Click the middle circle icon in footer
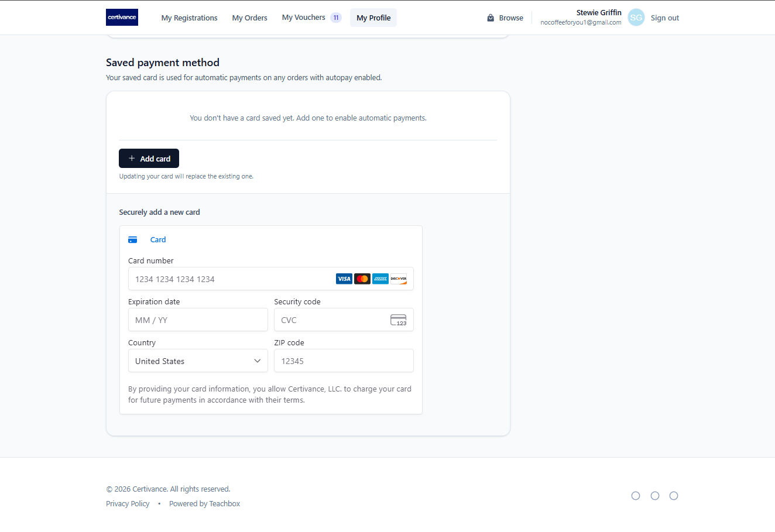The image size is (775, 532). [x=655, y=496]
